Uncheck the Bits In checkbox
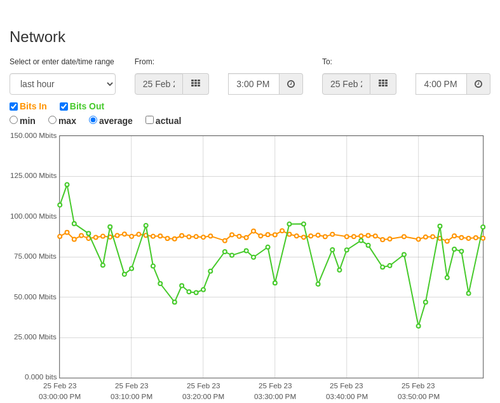 (x=14, y=106)
